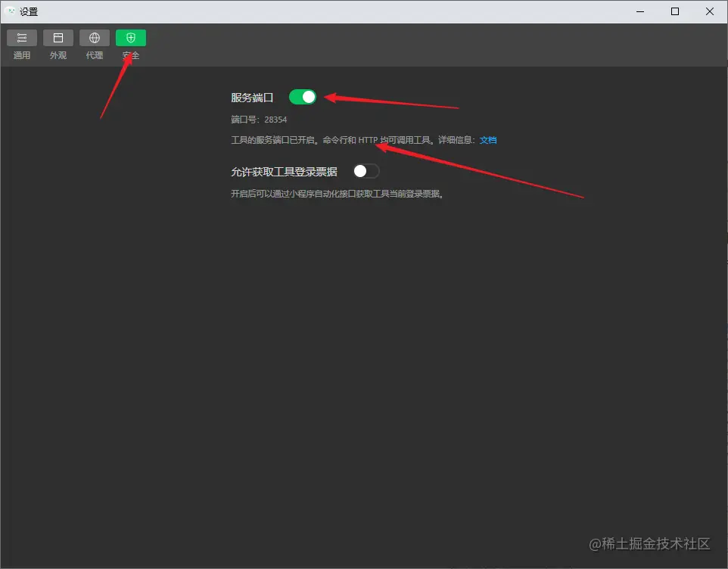
Task: Turn off the 服务端口 switch
Action: pos(302,97)
